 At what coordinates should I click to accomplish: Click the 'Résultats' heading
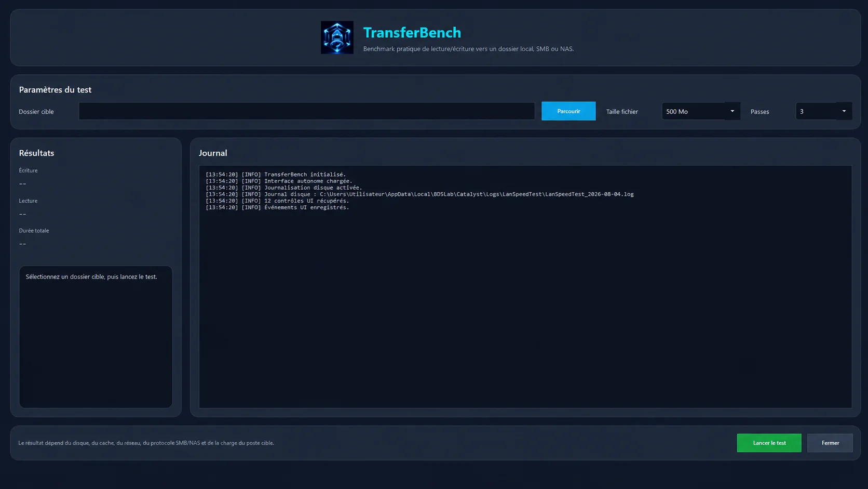36,153
